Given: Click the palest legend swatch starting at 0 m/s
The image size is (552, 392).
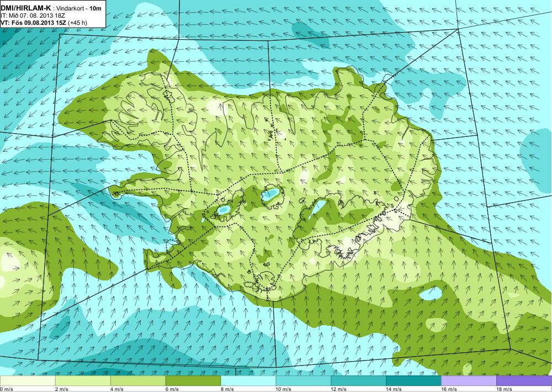Looking at the screenshot, I should point(28,381).
